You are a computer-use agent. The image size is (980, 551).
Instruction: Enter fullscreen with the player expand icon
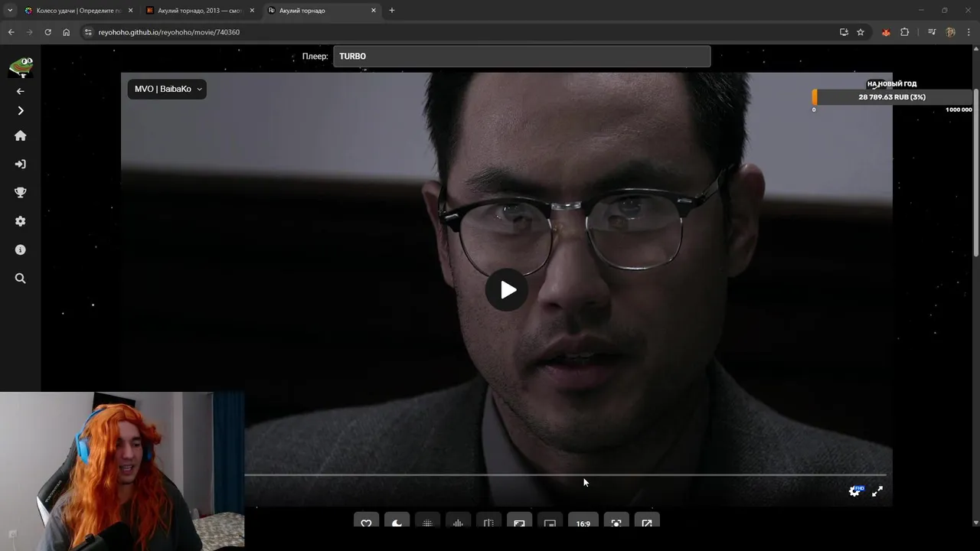(x=877, y=491)
